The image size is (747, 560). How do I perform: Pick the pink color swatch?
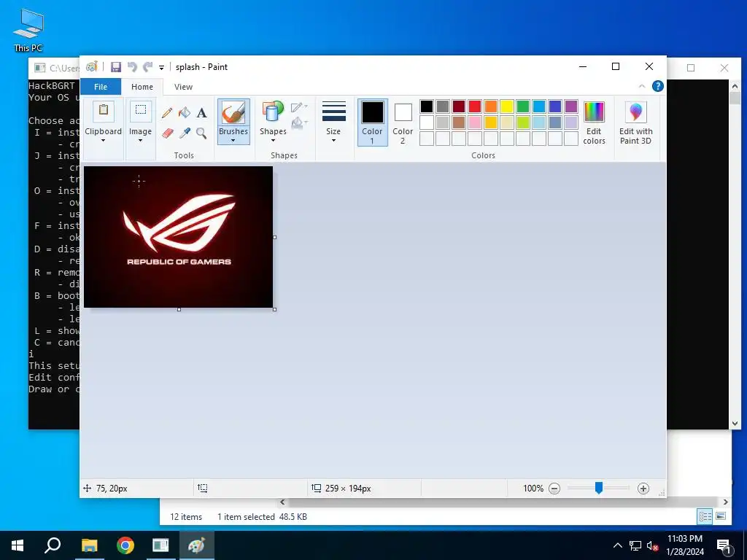(475, 122)
